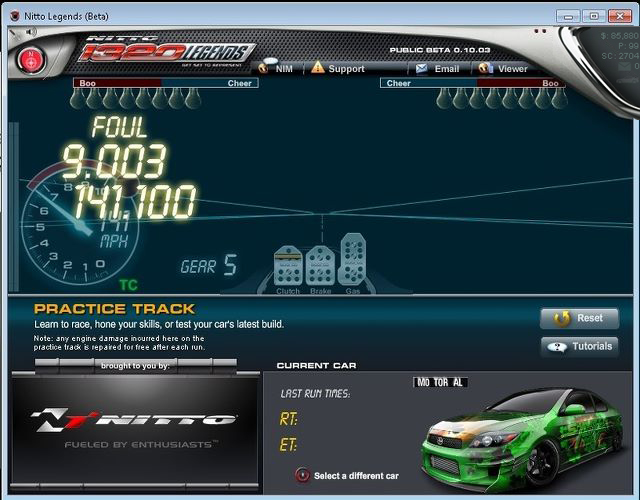Click the Gas pedal
The width and height of the screenshot is (640, 500).
pos(353,259)
